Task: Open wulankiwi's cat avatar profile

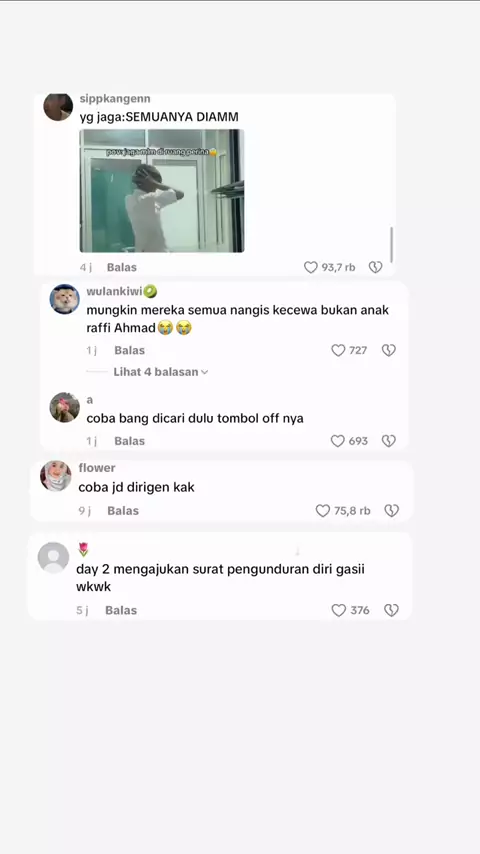Action: pos(65,299)
